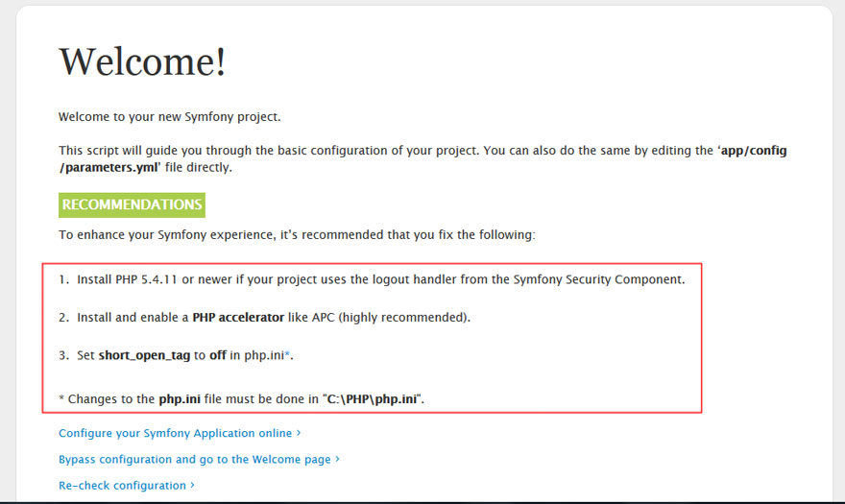Image resolution: width=845 pixels, height=504 pixels.
Task: Click chevron arrow after Bypass configuration link
Action: [x=337, y=459]
